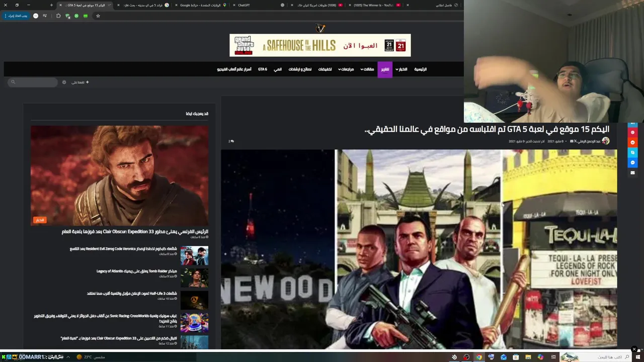Click the Half-Life logo thumbnail
The image size is (644, 362).
click(194, 300)
